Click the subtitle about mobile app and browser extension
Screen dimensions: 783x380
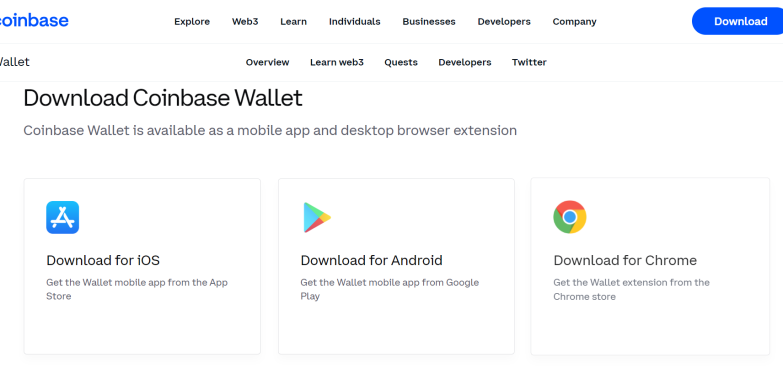(270, 131)
